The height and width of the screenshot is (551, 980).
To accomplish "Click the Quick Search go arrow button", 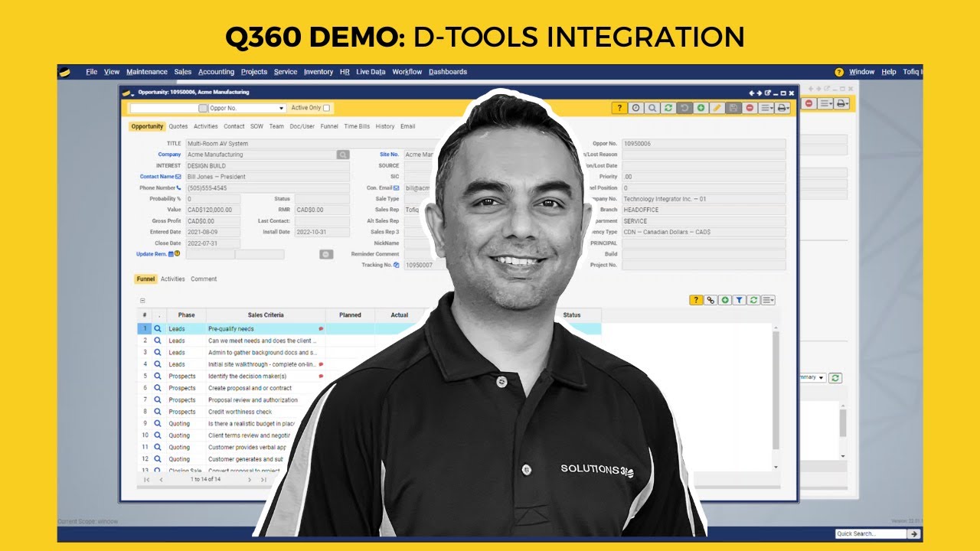I will [x=913, y=534].
